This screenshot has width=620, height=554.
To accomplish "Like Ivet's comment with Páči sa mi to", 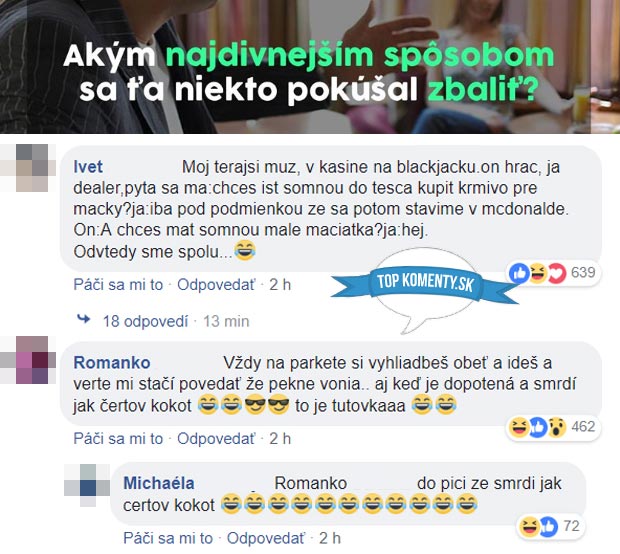I will (118, 284).
